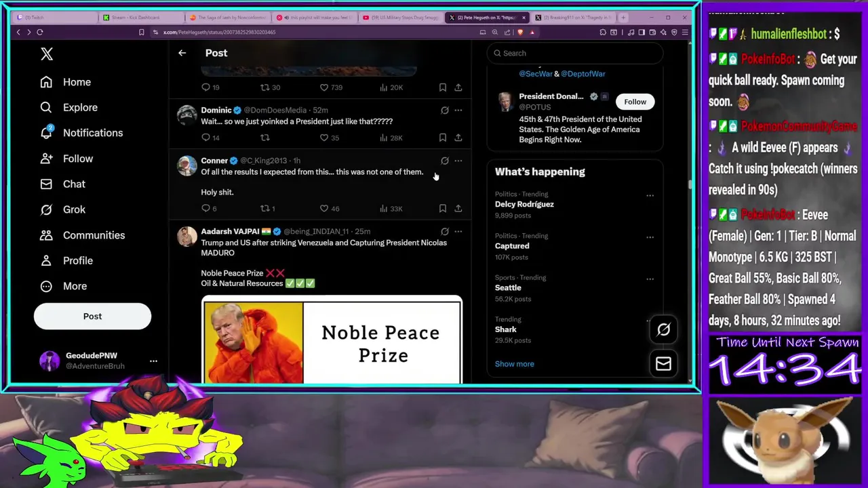
Task: Open Communities in the sidebar
Action: pyautogui.click(x=82, y=235)
